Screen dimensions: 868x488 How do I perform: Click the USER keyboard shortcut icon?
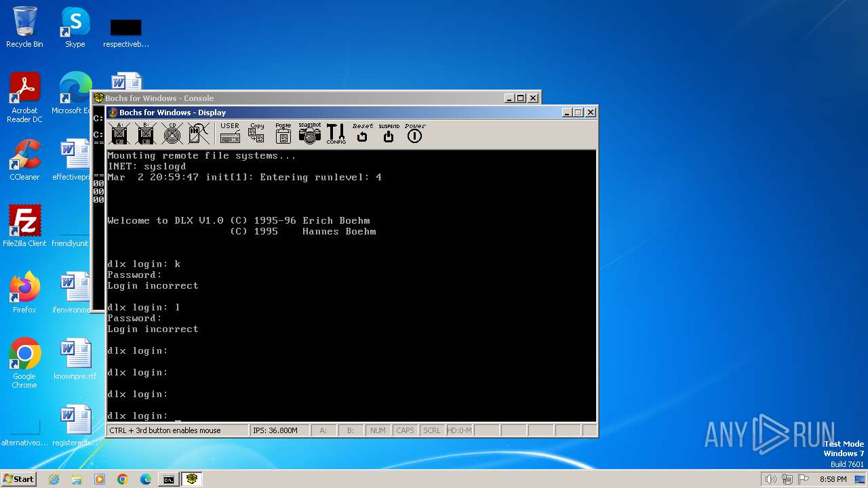pyautogui.click(x=230, y=134)
